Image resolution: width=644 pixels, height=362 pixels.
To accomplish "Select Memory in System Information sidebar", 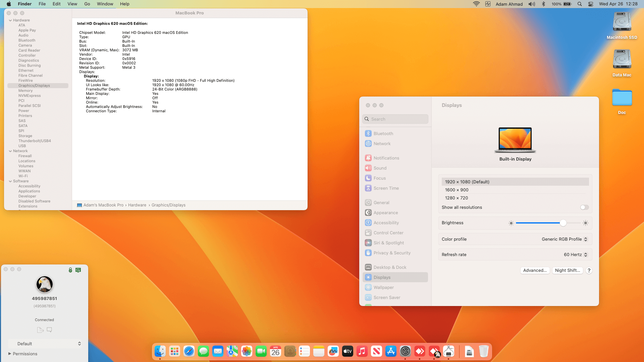I will click(x=25, y=91).
